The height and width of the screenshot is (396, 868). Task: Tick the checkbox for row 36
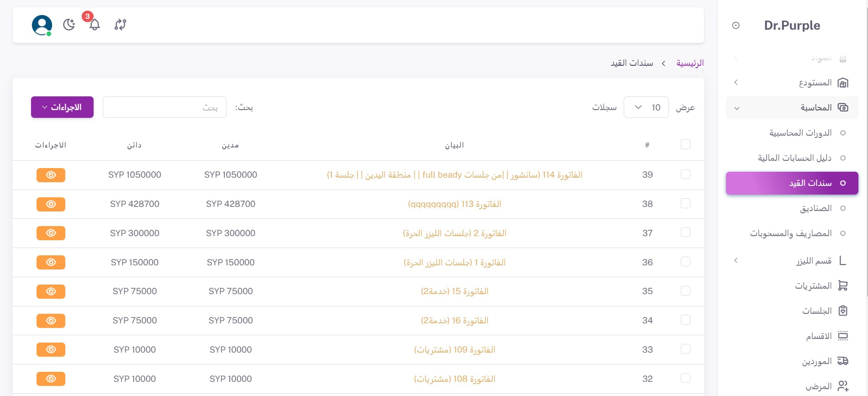click(685, 262)
